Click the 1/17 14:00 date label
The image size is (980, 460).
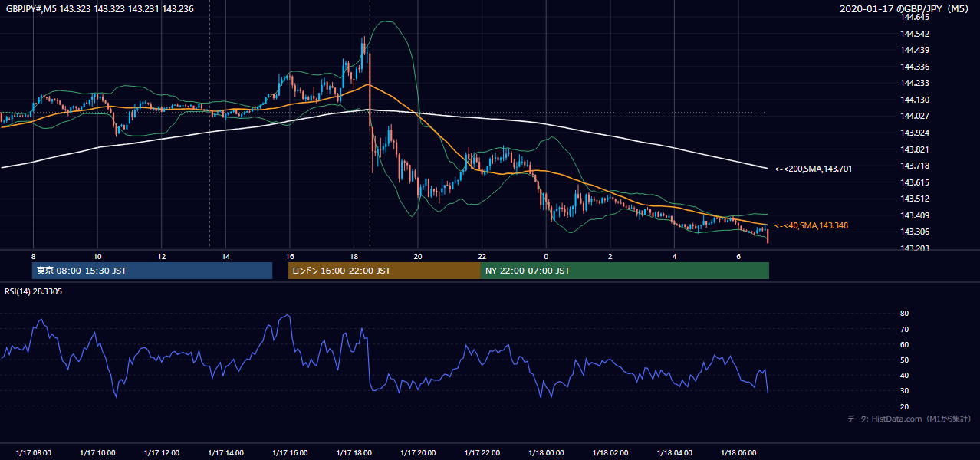click(225, 453)
